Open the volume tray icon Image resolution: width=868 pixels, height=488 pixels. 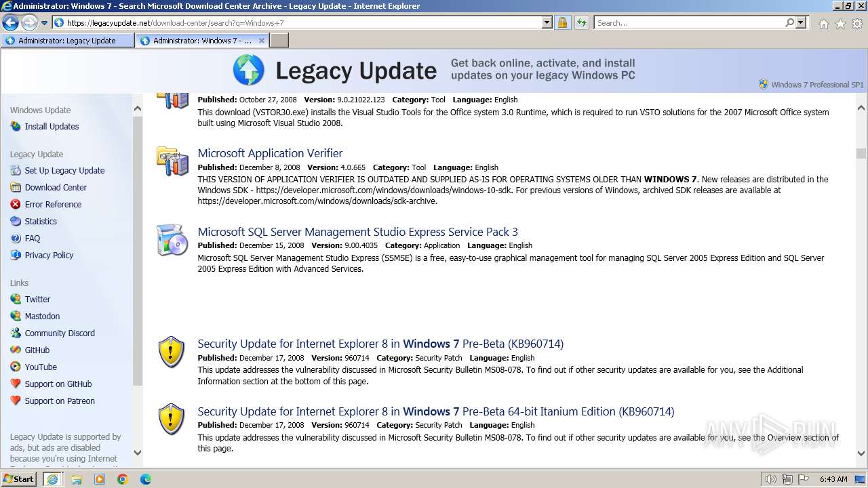click(770, 479)
